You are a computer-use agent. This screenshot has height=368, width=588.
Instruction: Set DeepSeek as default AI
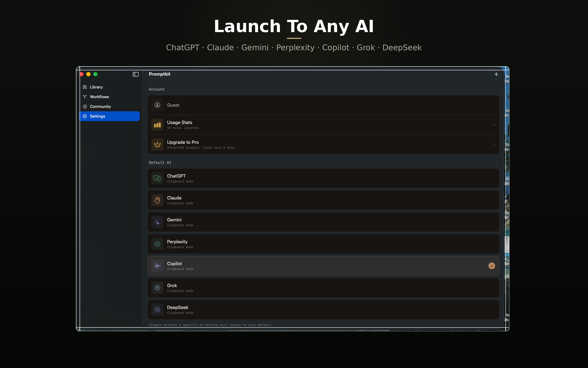click(323, 310)
